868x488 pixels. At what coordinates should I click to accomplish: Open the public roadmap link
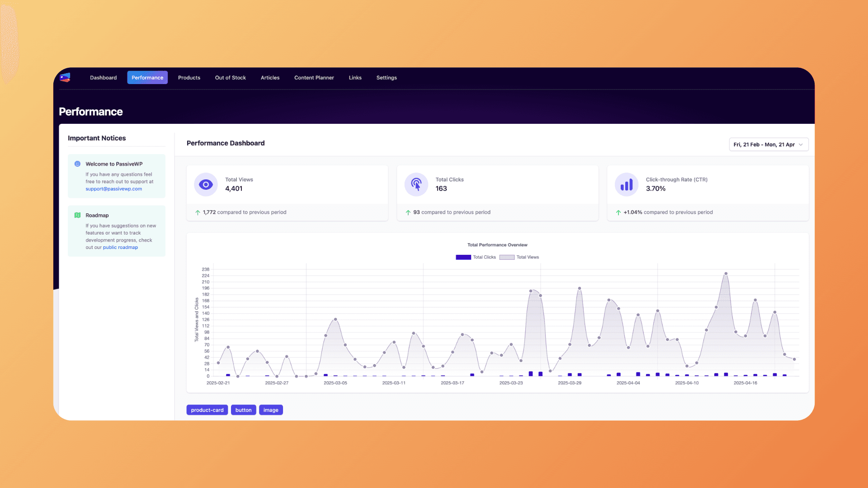tap(120, 247)
